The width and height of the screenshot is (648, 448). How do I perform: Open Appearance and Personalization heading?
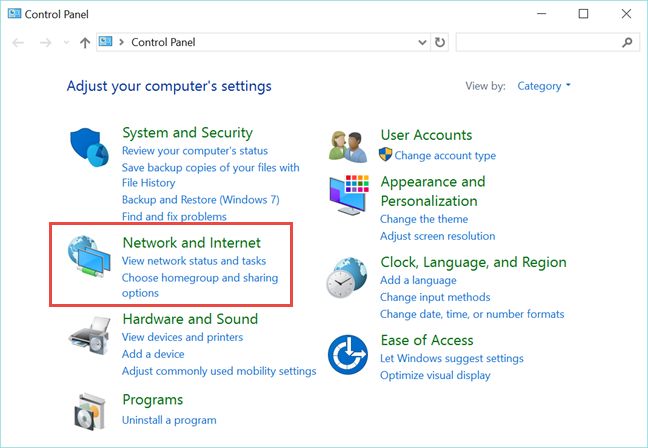(433, 191)
